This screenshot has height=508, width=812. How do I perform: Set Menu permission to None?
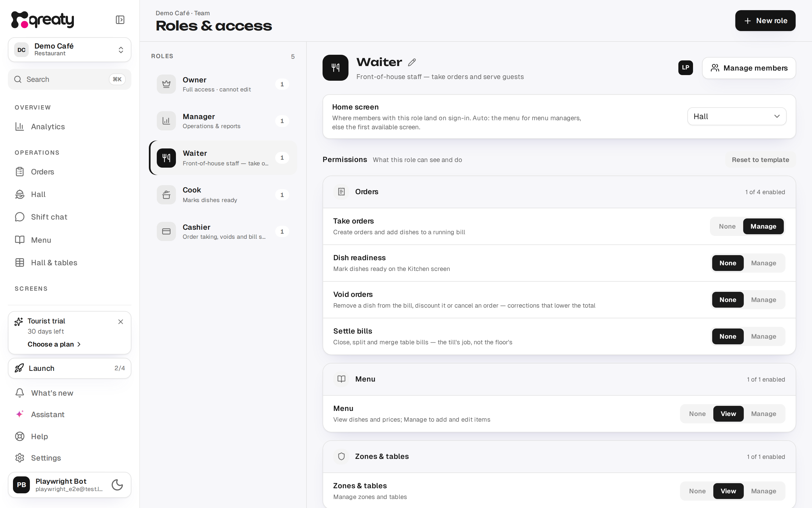[x=697, y=413]
